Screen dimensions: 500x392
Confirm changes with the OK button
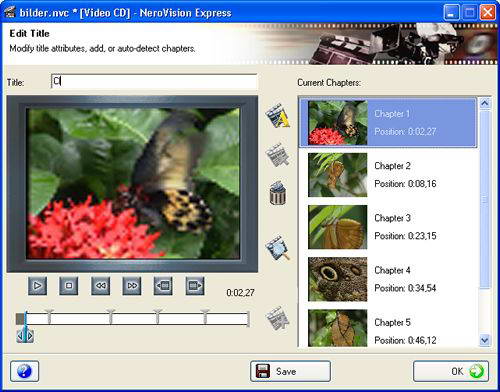coord(451,371)
